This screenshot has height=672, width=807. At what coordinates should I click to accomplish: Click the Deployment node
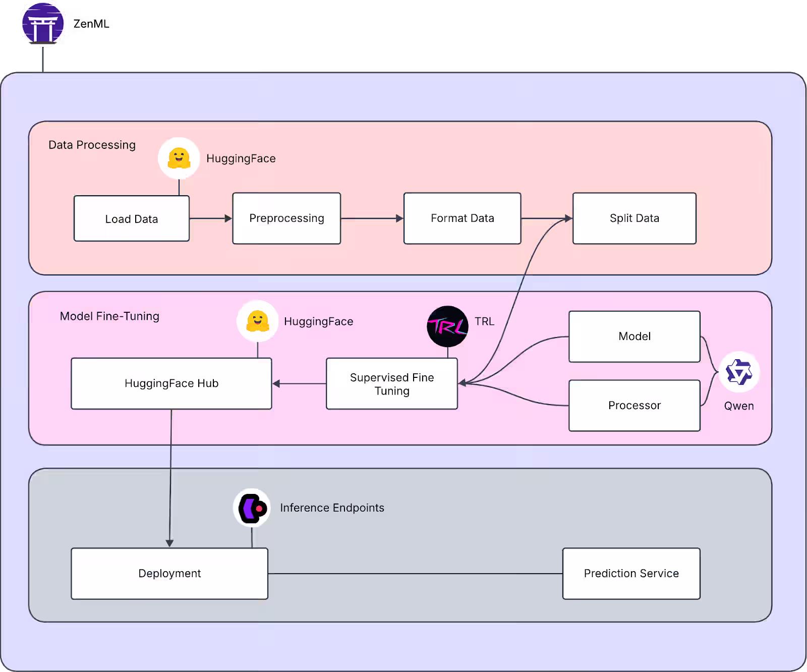coord(169,573)
